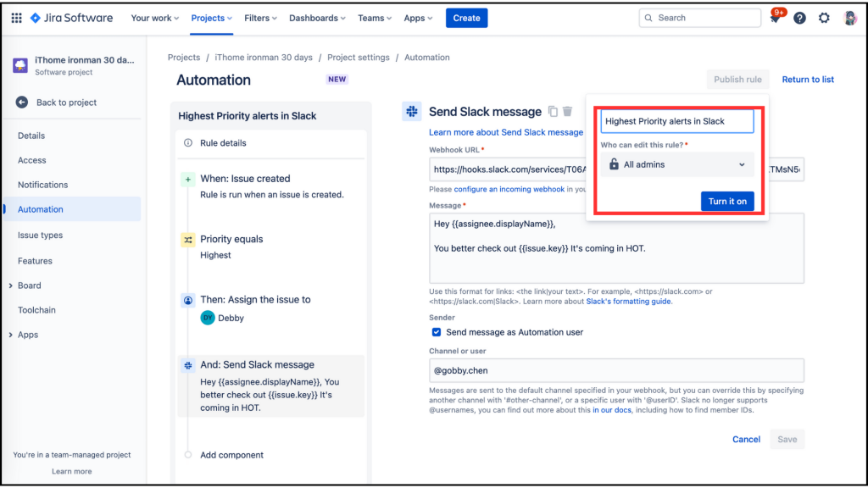Open the Projects dropdown menu
This screenshot has height=488, width=868.
[x=211, y=18]
